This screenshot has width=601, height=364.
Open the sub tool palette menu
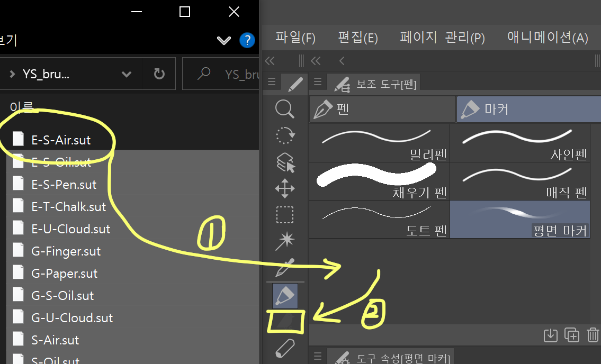click(317, 81)
